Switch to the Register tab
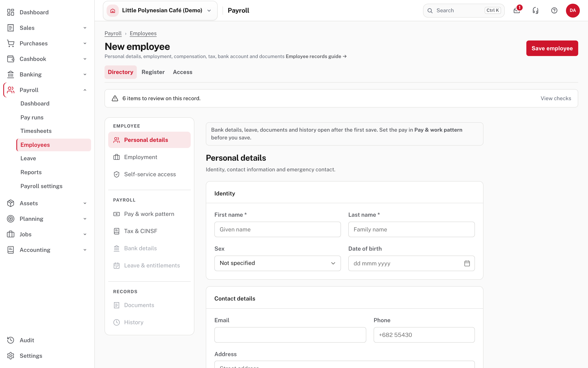 153,72
